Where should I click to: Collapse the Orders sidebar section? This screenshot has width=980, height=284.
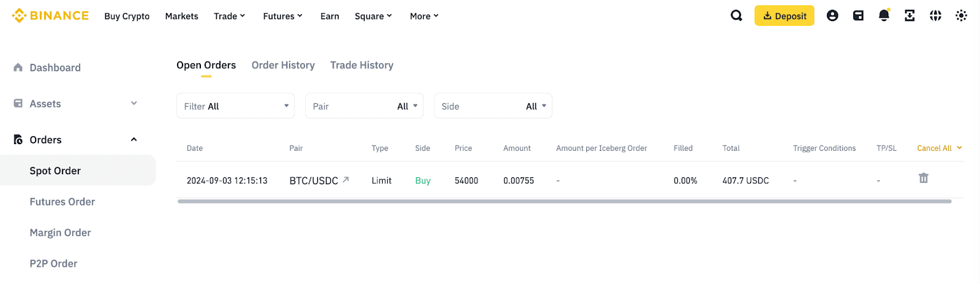(134, 140)
